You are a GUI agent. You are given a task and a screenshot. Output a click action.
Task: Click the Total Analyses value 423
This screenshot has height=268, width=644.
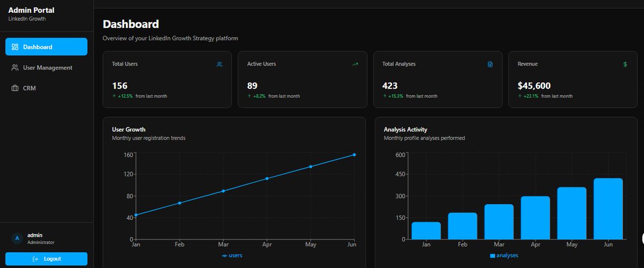[390, 86]
